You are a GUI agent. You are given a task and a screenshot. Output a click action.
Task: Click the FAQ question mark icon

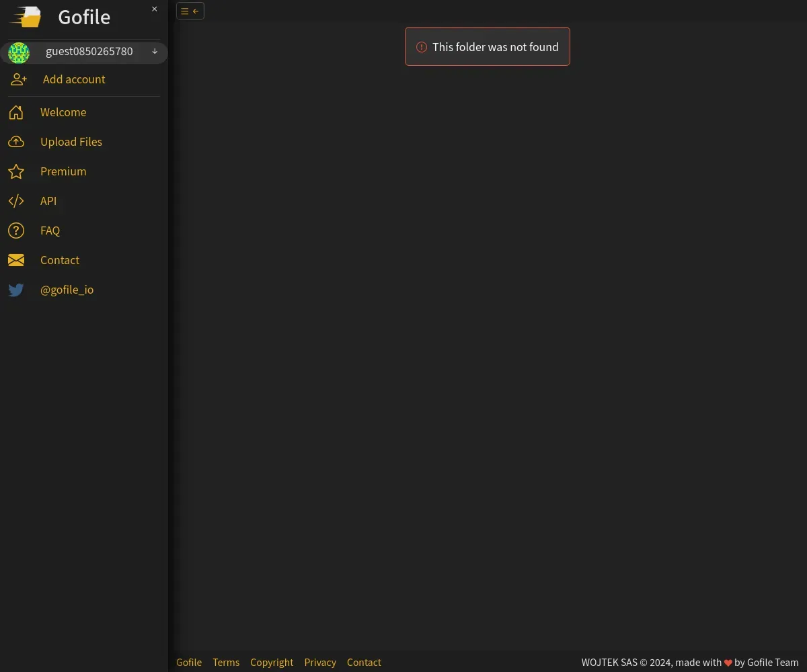(x=16, y=230)
